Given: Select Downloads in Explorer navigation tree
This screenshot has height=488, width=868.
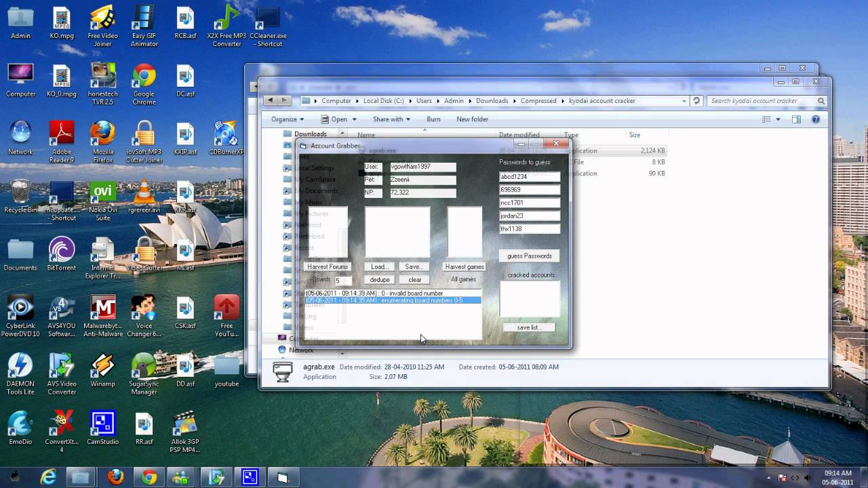Looking at the screenshot, I should [310, 134].
